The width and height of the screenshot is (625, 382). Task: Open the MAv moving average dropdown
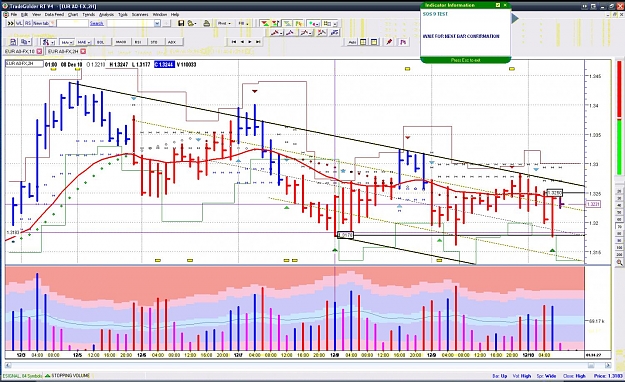[x=66, y=42]
